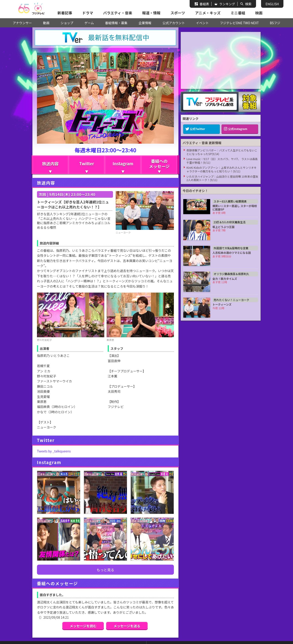Open フジテレビONE TWO NEXT link
Image resolution: width=293 pixels, height=644 pixels.
pos(239,23)
